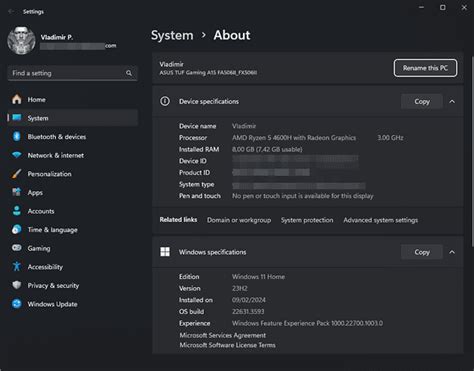Image resolution: width=474 pixels, height=371 pixels.
Task: Go to Home settings page
Action: click(x=73, y=99)
